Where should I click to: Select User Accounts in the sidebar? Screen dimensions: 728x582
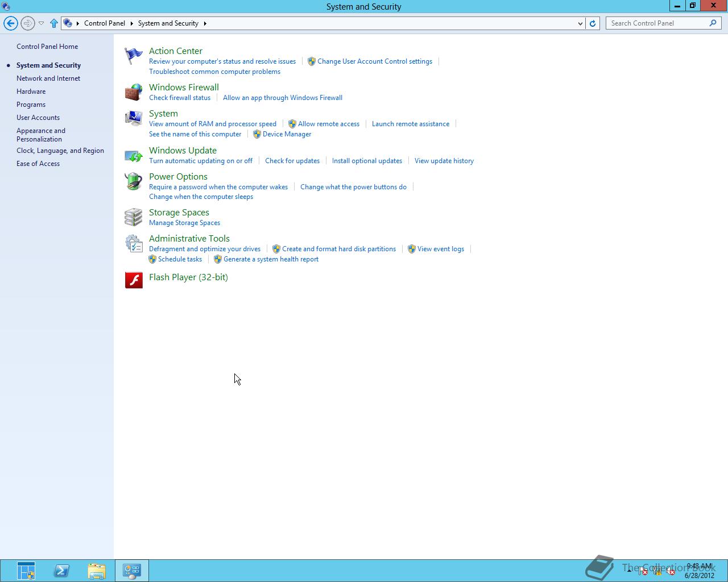coord(38,118)
